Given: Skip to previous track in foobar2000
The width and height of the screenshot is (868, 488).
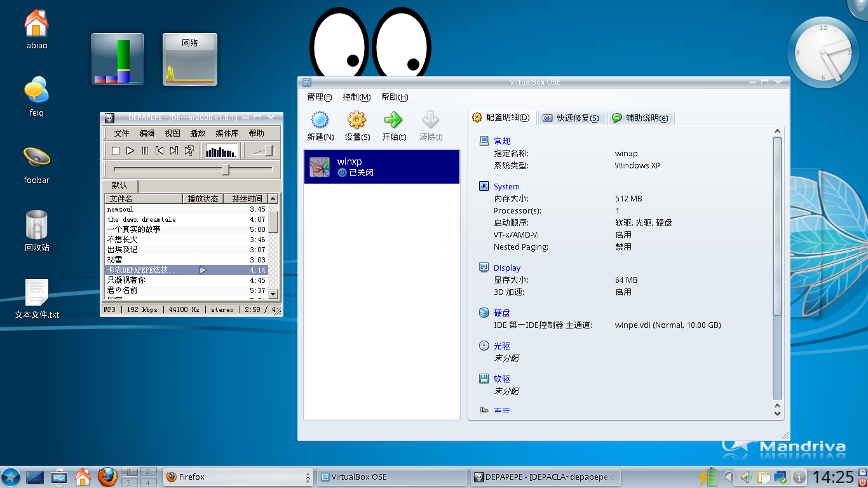Looking at the screenshot, I should coord(159,151).
